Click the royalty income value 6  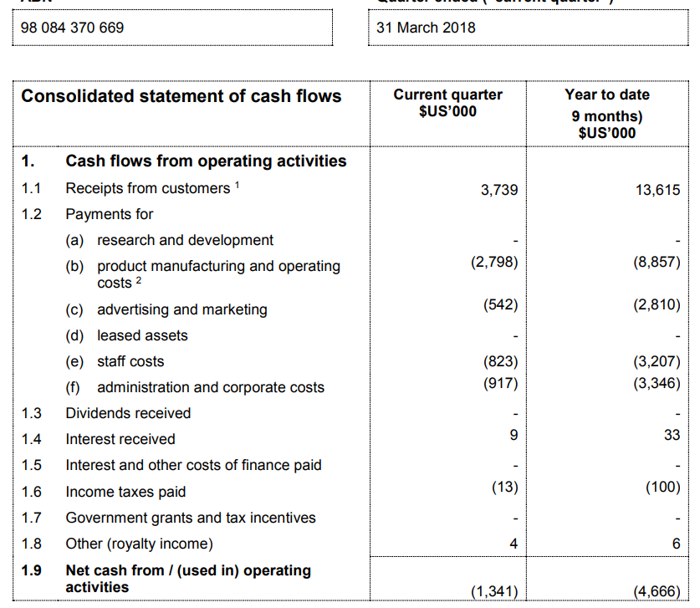677,544
